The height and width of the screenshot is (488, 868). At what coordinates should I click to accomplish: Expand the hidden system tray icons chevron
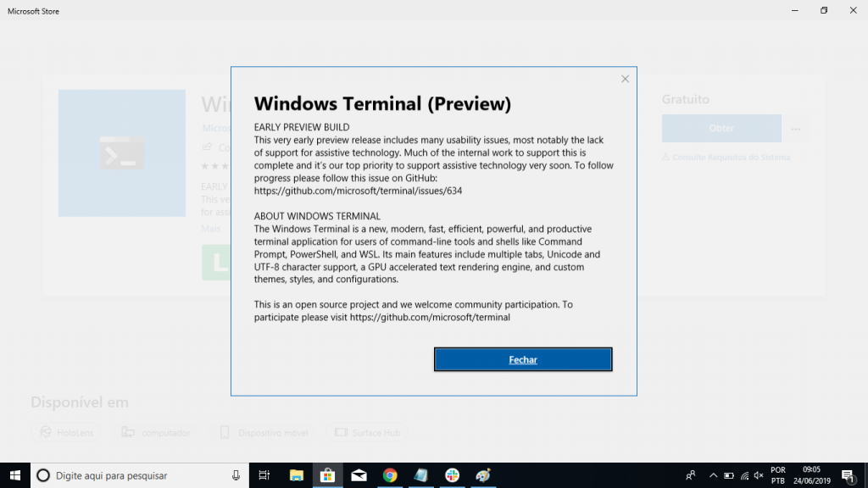713,475
